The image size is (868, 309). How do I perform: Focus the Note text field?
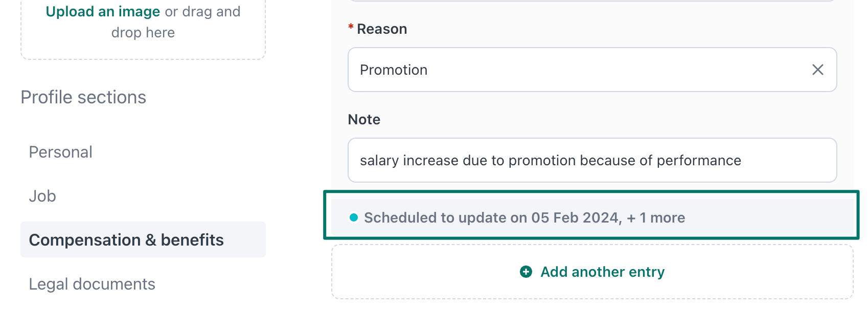(x=592, y=160)
